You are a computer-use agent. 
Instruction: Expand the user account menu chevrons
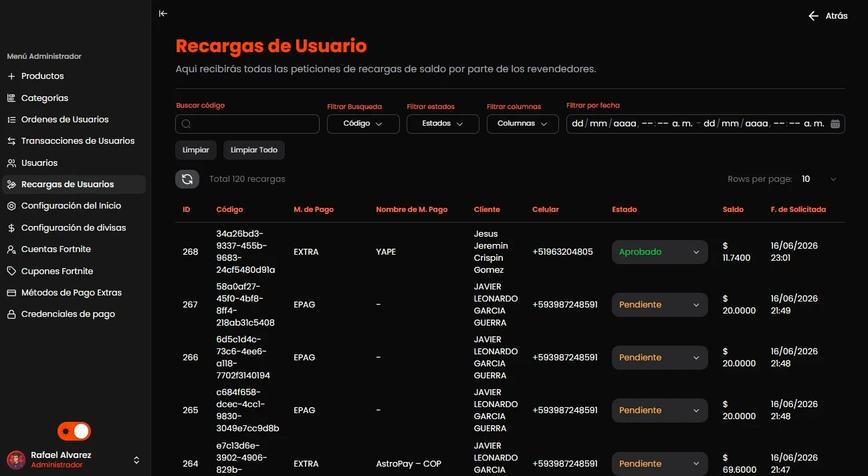[136, 460]
